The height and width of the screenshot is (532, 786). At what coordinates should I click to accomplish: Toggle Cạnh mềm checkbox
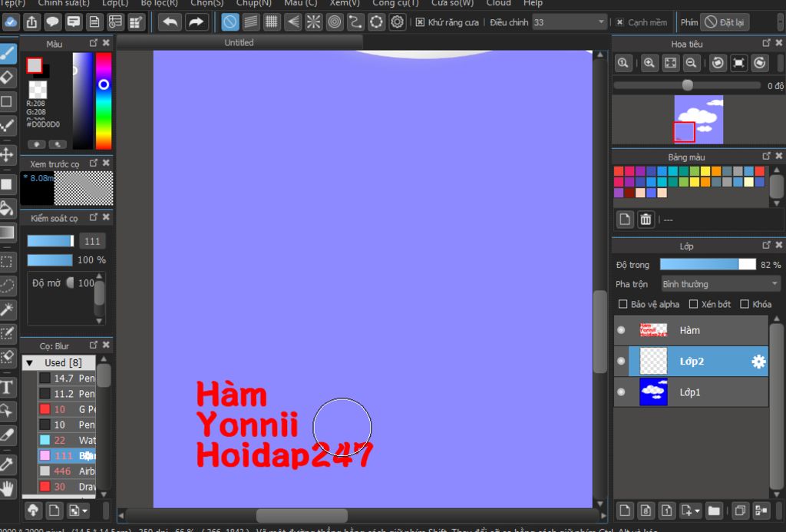(x=619, y=22)
